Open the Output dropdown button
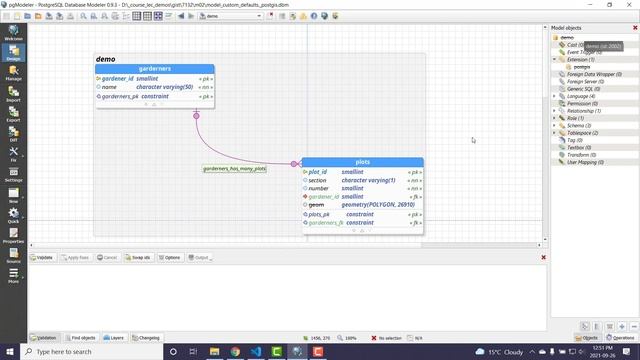Image resolution: width=640 pixels, height=360 pixels. point(200,258)
